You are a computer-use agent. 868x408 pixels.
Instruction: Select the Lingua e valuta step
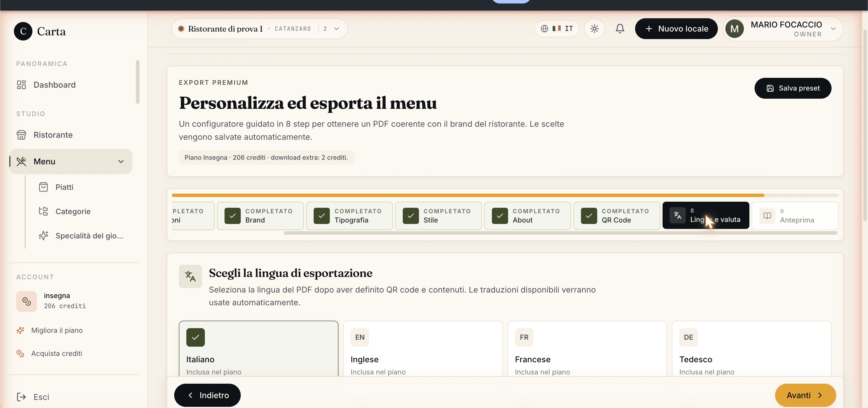click(706, 215)
